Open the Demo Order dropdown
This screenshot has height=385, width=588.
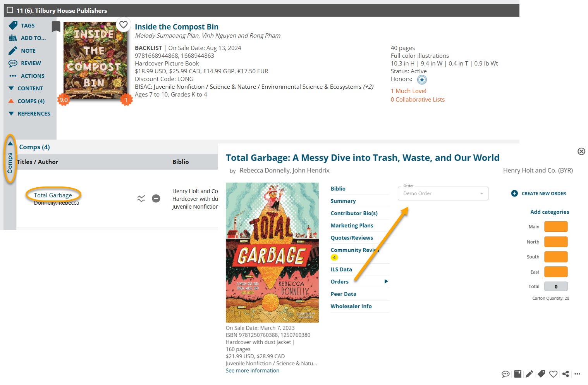pyautogui.click(x=443, y=193)
